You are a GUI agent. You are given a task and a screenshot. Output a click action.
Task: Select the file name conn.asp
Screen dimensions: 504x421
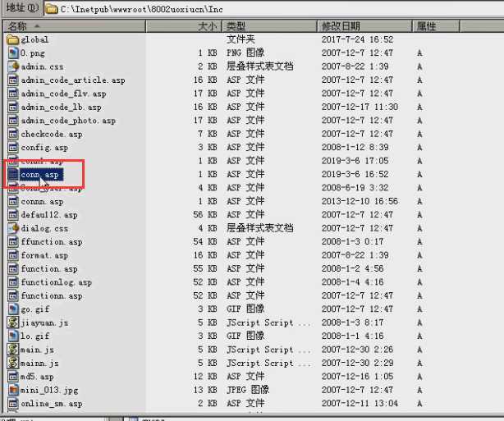click(41, 175)
